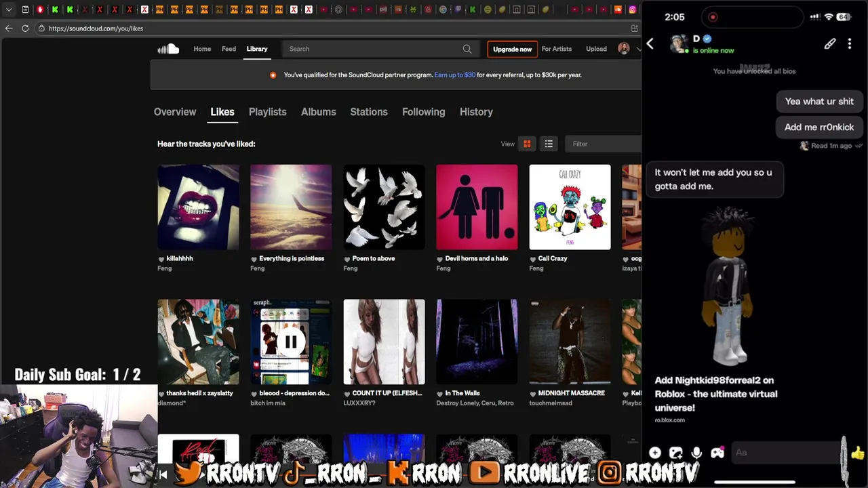Open the Stations tab
The width and height of the screenshot is (868, 488).
[369, 112]
